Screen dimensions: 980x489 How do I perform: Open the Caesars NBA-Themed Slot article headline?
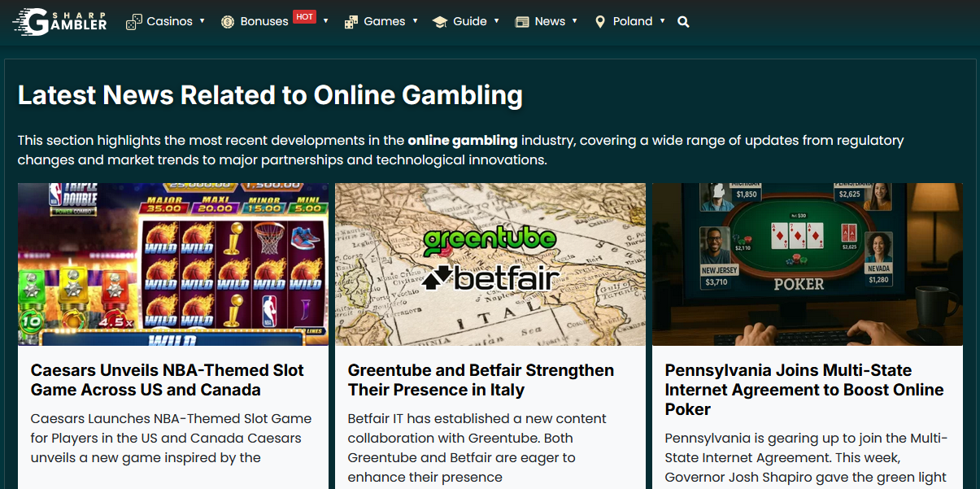click(168, 380)
